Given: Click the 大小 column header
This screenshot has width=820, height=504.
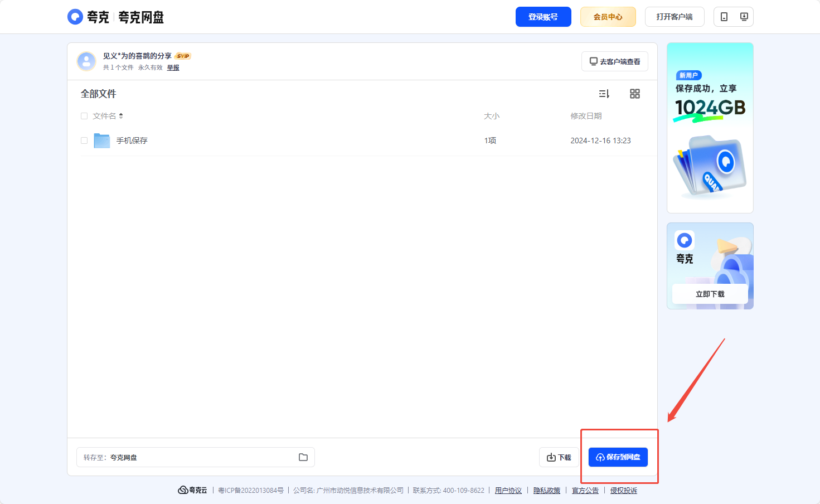Looking at the screenshot, I should pyautogui.click(x=492, y=116).
